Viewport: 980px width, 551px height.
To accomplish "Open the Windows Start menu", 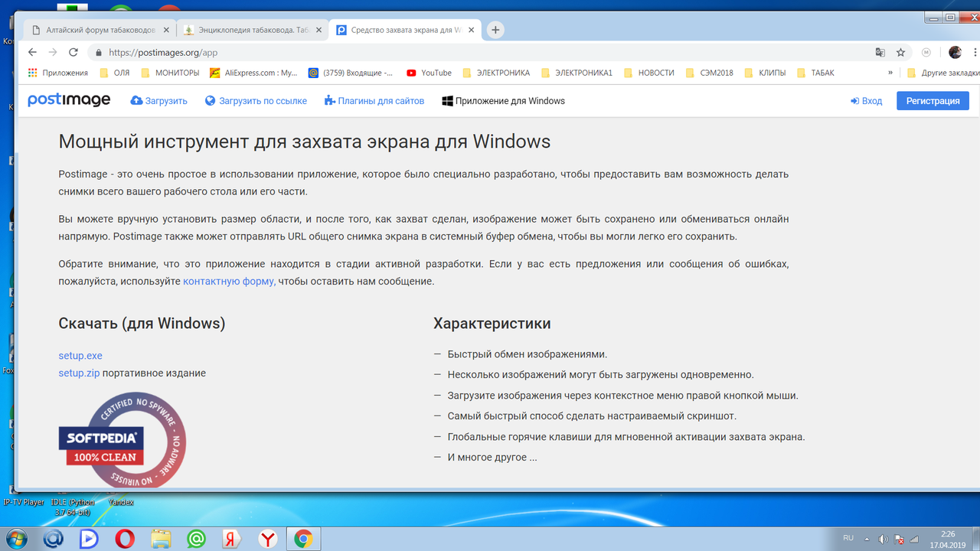I will point(15,539).
